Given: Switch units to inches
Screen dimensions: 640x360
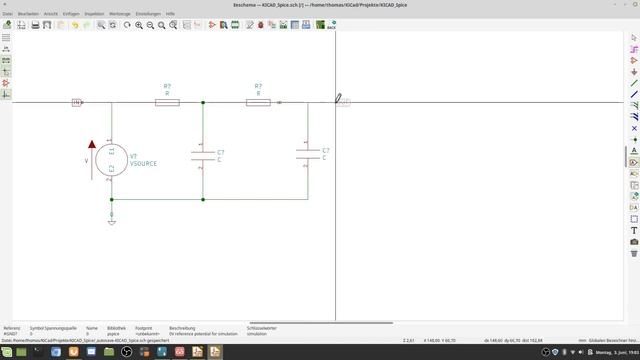Looking at the screenshot, I should [6, 49].
